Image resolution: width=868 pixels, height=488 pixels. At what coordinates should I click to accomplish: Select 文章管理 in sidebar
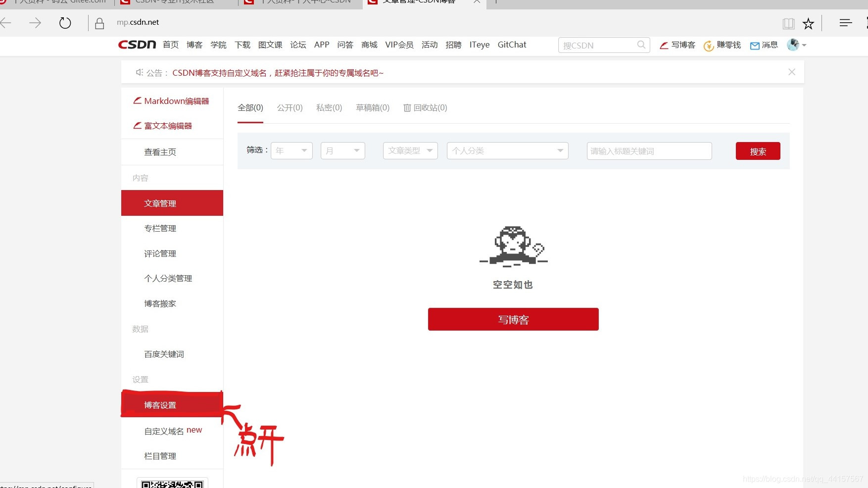172,203
